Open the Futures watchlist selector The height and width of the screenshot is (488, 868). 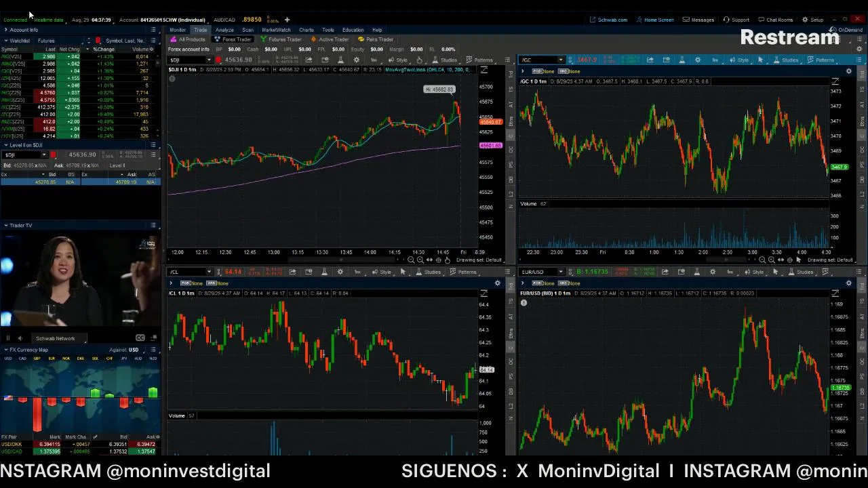click(58, 41)
